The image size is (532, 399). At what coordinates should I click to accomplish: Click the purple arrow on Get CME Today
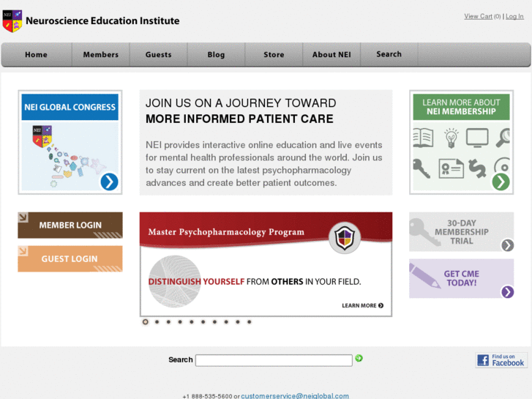(508, 291)
